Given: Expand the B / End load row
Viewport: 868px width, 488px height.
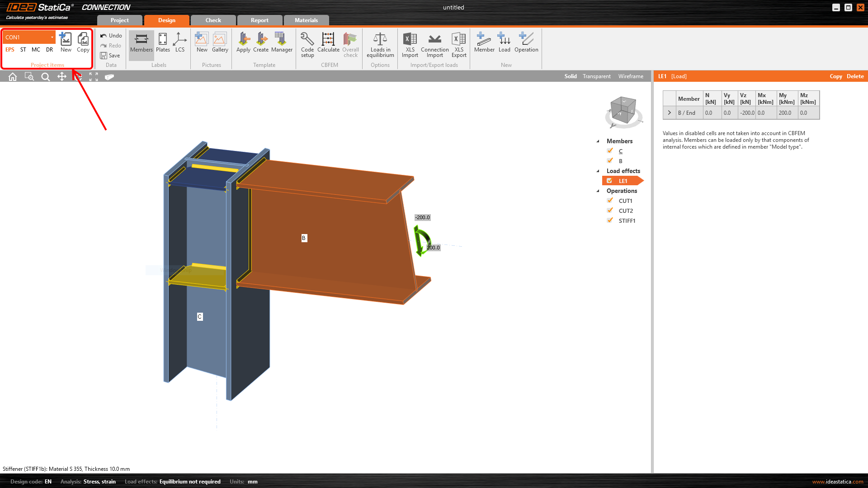Looking at the screenshot, I should pos(670,113).
